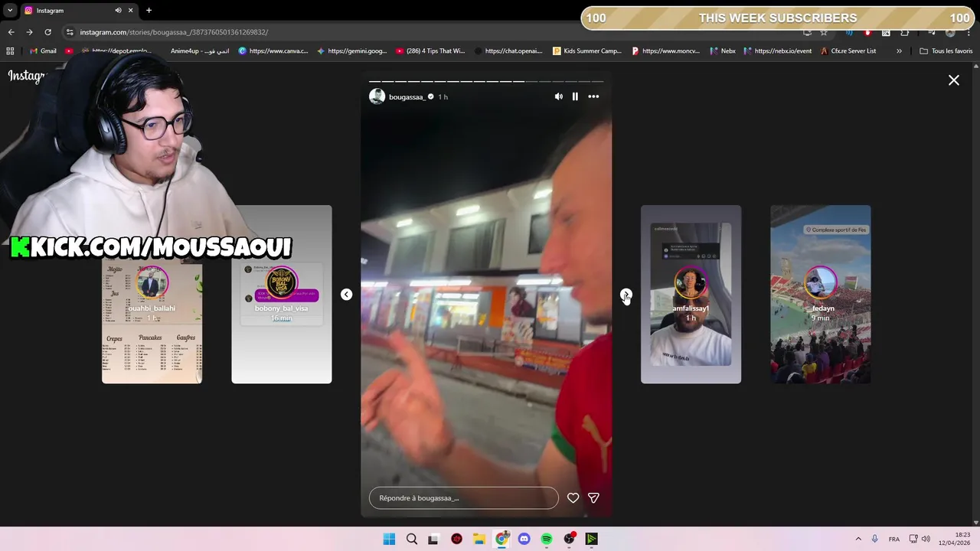Open Windows taskbar search
The image size is (980, 551).
[x=412, y=539]
